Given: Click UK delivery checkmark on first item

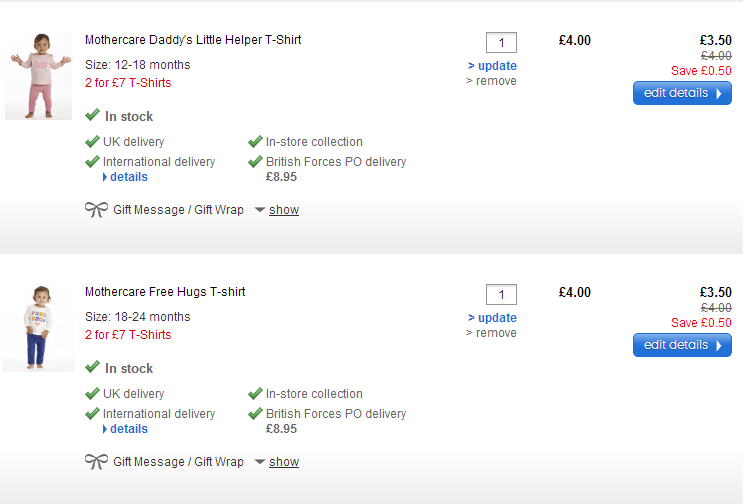Looking at the screenshot, I should coord(93,142).
